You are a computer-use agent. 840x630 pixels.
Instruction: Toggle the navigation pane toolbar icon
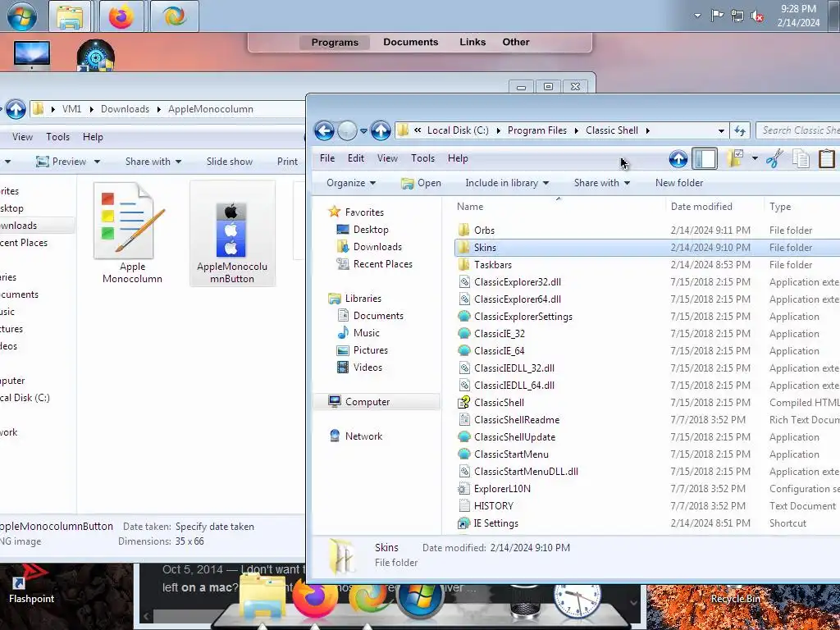(705, 158)
